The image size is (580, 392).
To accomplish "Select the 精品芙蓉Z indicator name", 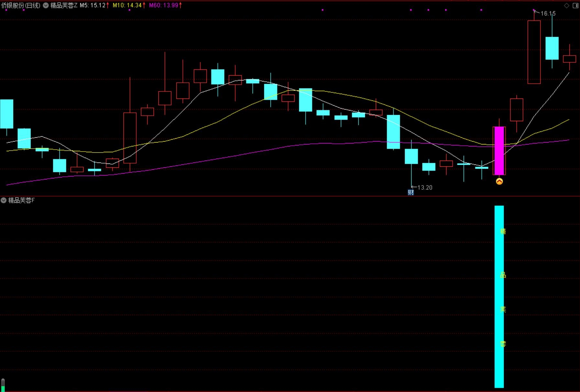I will pos(64,5).
